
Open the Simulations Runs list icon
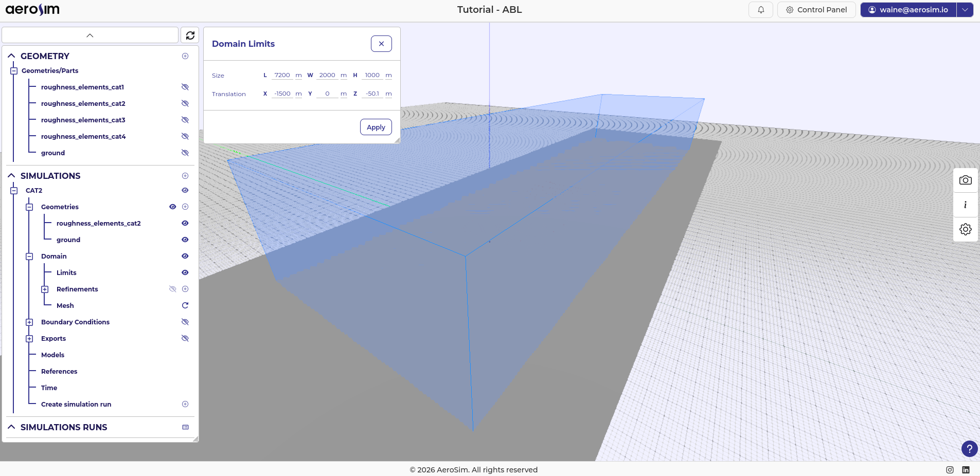tap(185, 427)
